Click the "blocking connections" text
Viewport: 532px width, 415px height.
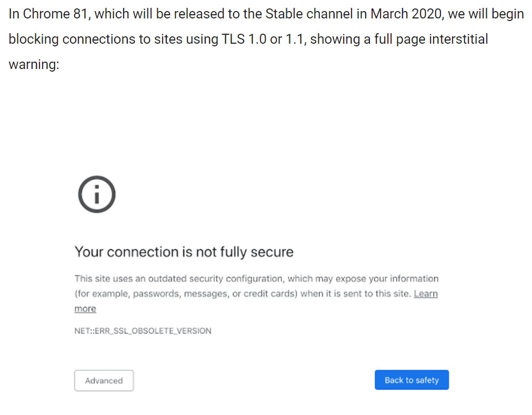[x=72, y=39]
